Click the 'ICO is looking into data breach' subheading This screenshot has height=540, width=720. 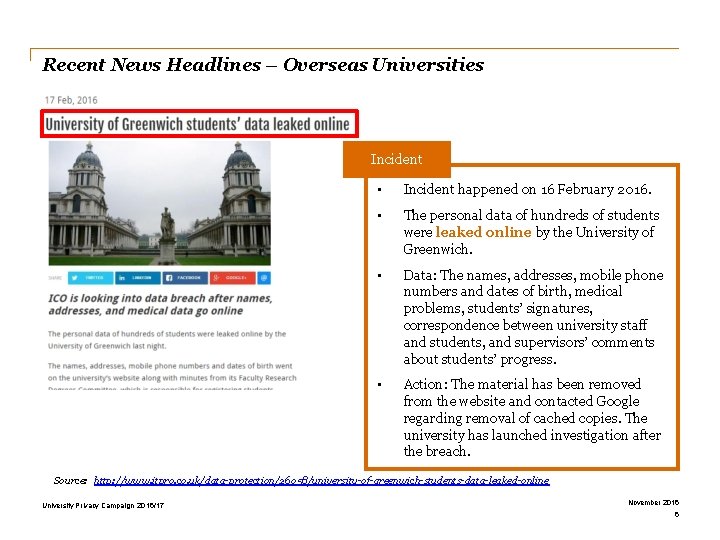[x=160, y=304]
